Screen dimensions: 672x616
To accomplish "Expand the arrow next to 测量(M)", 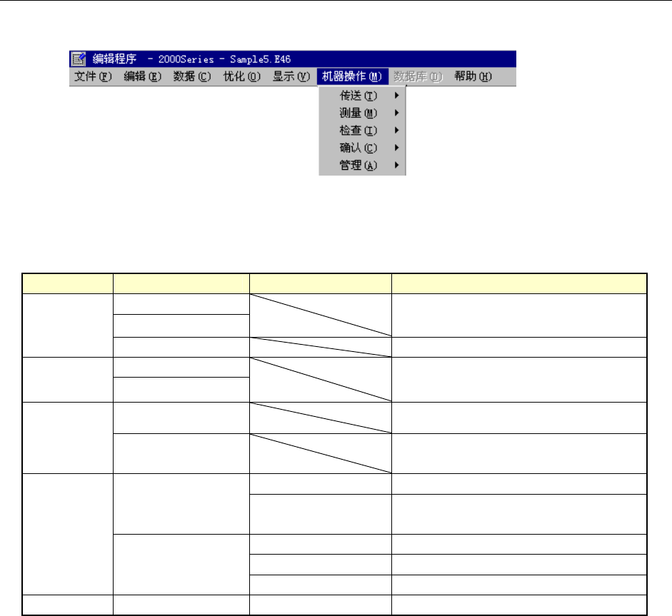I will point(397,113).
